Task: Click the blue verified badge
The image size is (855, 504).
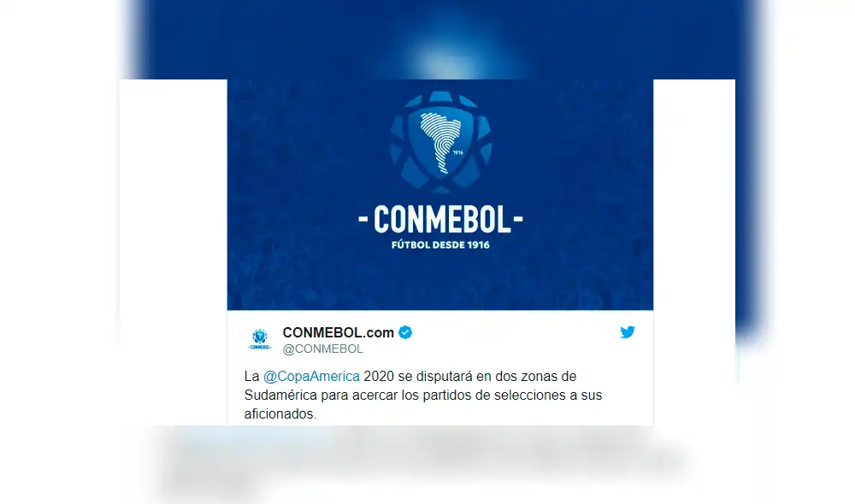Action: point(405,332)
